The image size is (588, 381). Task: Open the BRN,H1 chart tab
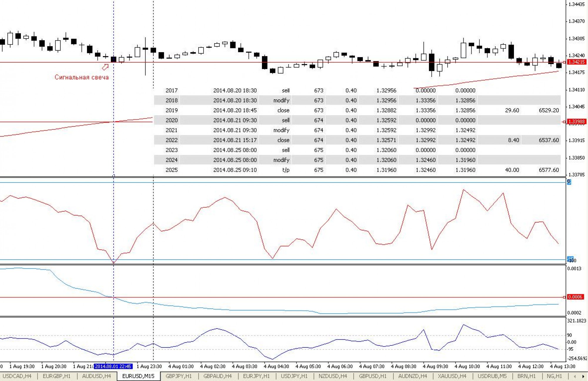tap(526, 376)
